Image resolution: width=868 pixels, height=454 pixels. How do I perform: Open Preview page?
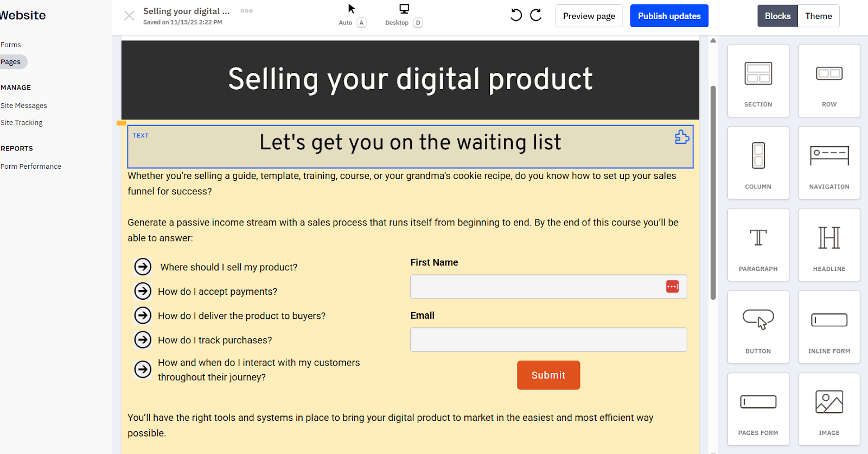pos(589,16)
